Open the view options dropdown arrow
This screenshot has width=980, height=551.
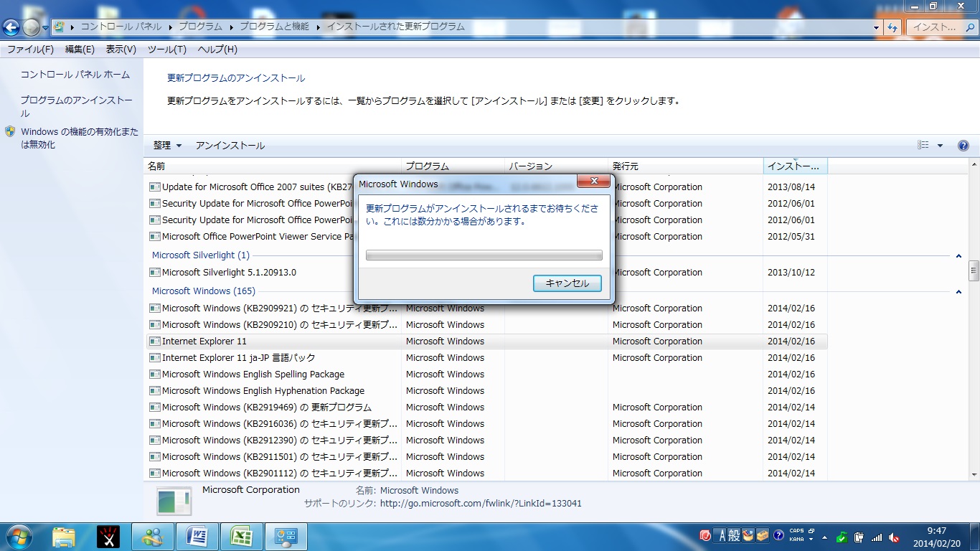tap(940, 146)
